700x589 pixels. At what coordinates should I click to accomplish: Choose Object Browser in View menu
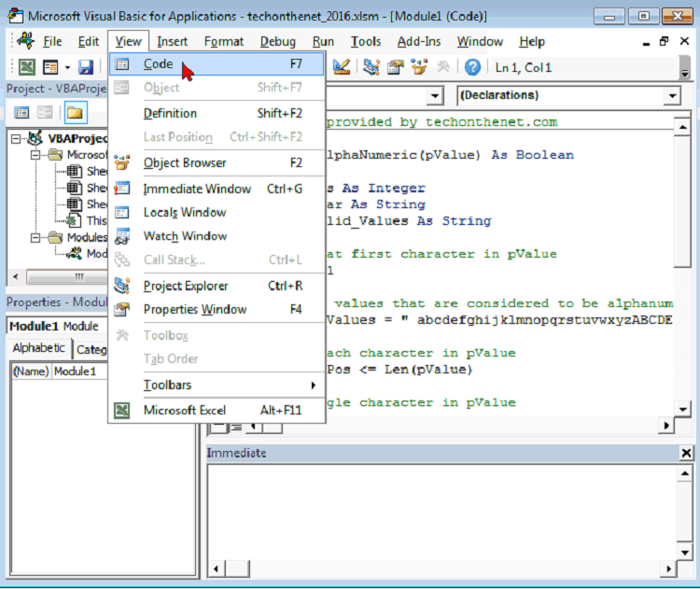tap(217, 163)
